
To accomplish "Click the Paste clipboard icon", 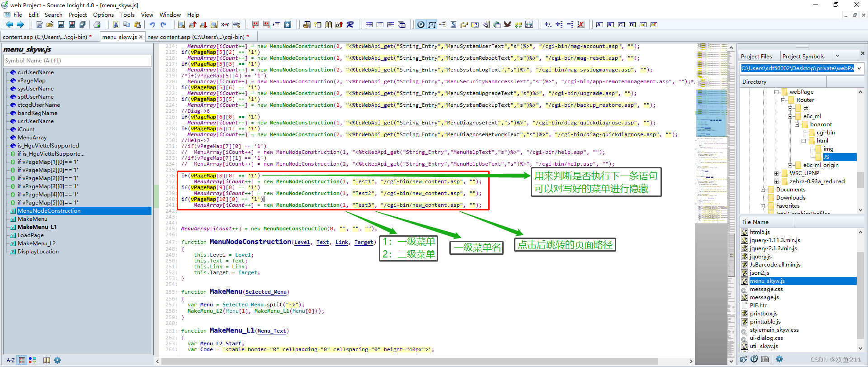I will [138, 24].
